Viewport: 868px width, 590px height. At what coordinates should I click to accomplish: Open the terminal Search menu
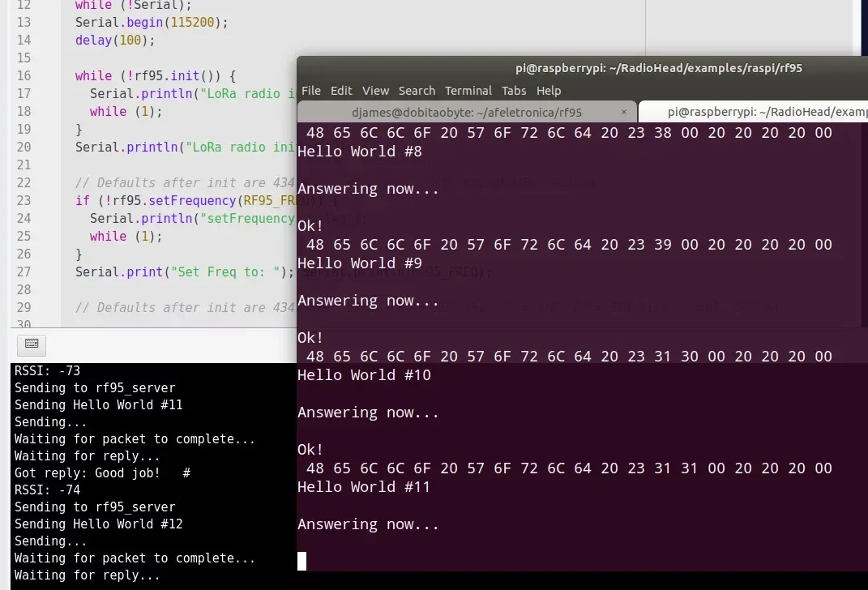pyautogui.click(x=417, y=90)
